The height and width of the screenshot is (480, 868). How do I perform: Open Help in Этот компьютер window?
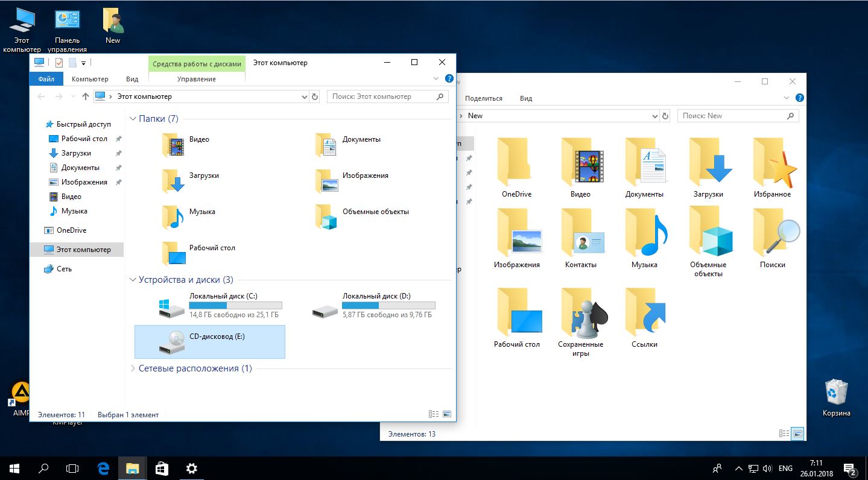tap(449, 78)
